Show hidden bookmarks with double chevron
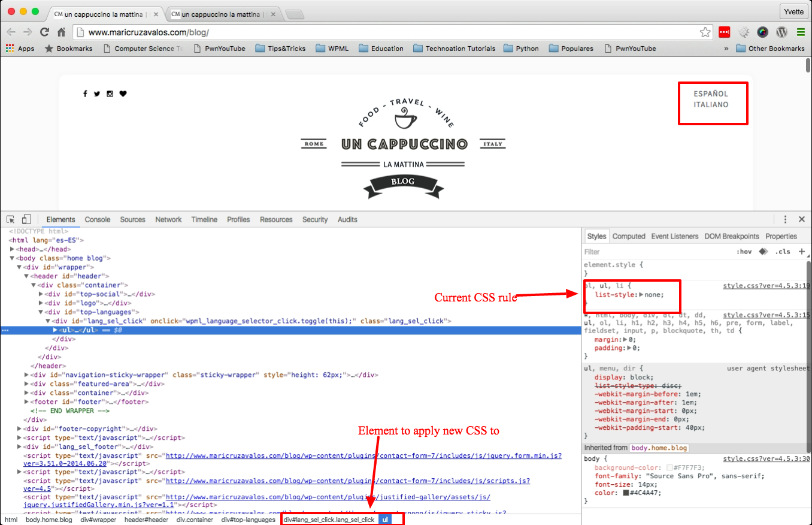 point(726,49)
